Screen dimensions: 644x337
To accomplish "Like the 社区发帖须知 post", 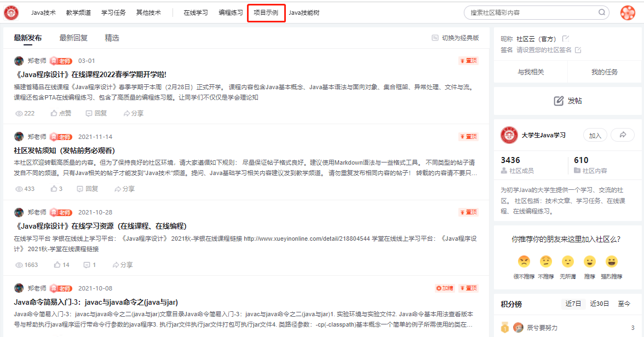I will [56, 189].
